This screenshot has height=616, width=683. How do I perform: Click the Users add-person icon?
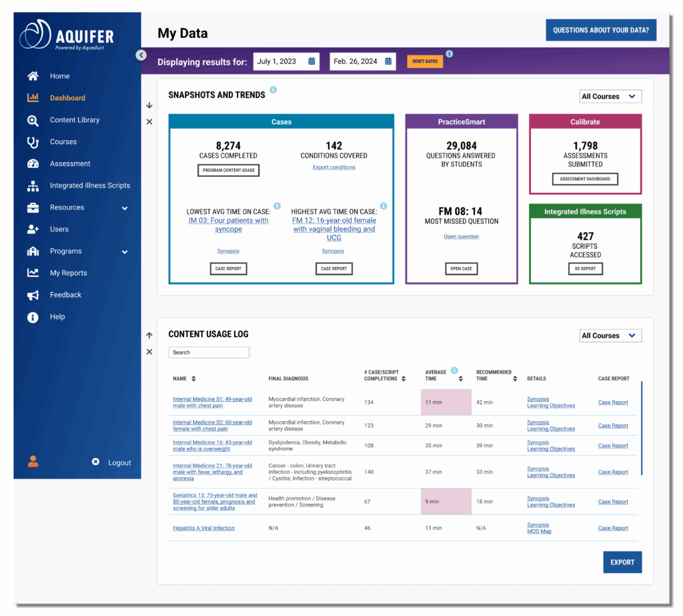tap(33, 230)
